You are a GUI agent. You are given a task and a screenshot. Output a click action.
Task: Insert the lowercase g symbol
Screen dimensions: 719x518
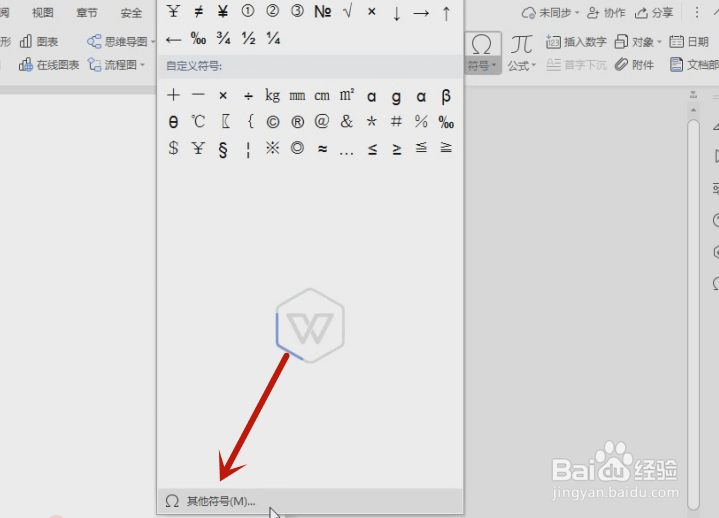[x=396, y=97]
